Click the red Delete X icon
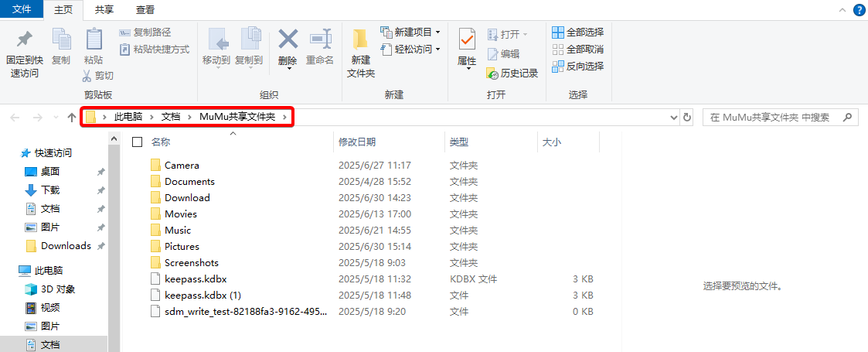The image size is (868, 352). [288, 40]
